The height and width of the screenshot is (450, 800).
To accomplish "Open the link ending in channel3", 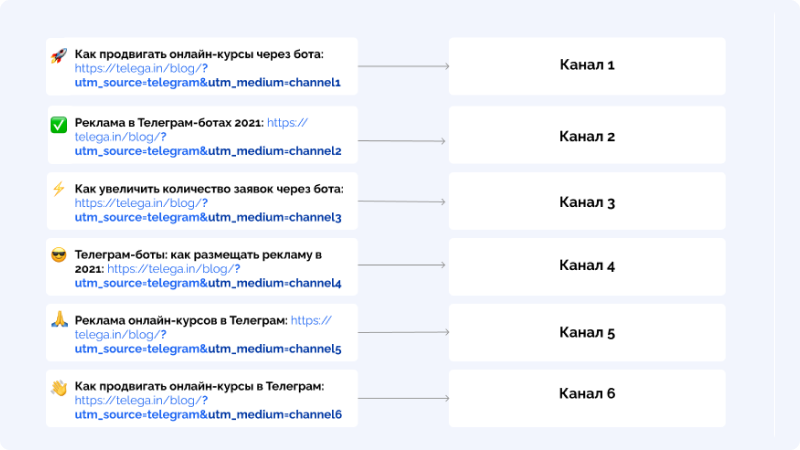I will coord(208,210).
